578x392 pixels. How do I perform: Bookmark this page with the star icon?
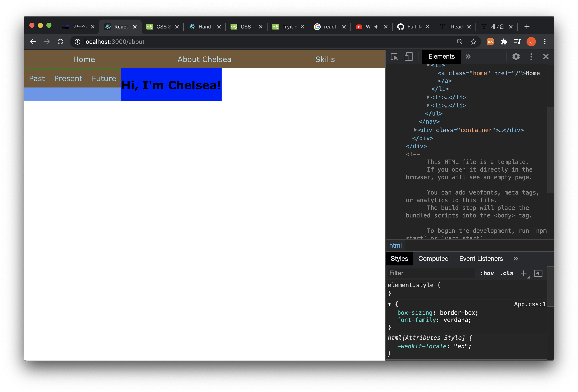point(473,42)
